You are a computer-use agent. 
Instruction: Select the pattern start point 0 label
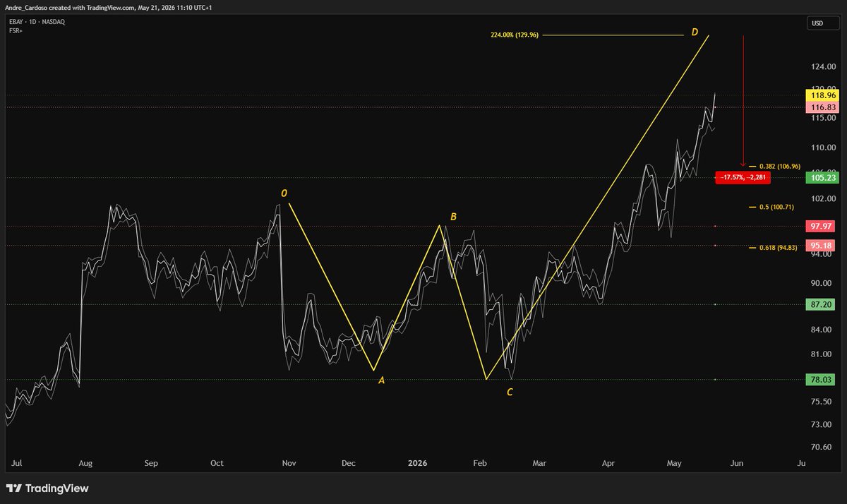coord(284,193)
